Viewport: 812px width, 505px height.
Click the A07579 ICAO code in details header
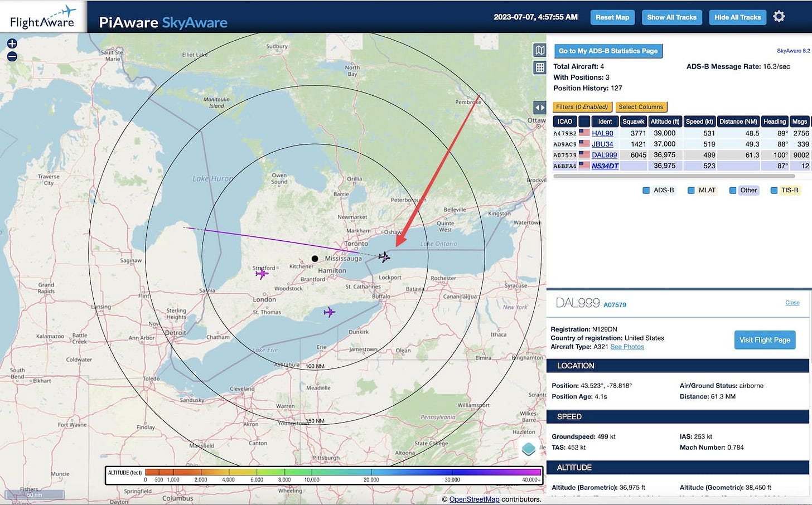click(615, 305)
